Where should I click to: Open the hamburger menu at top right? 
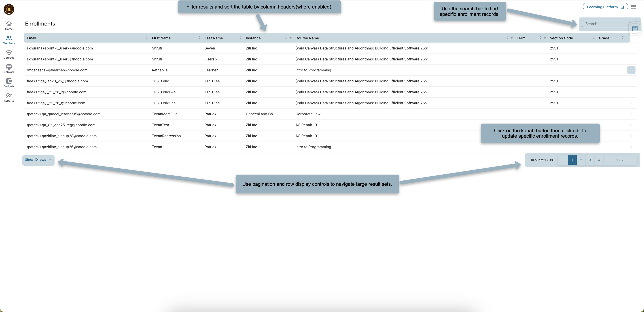click(633, 7)
